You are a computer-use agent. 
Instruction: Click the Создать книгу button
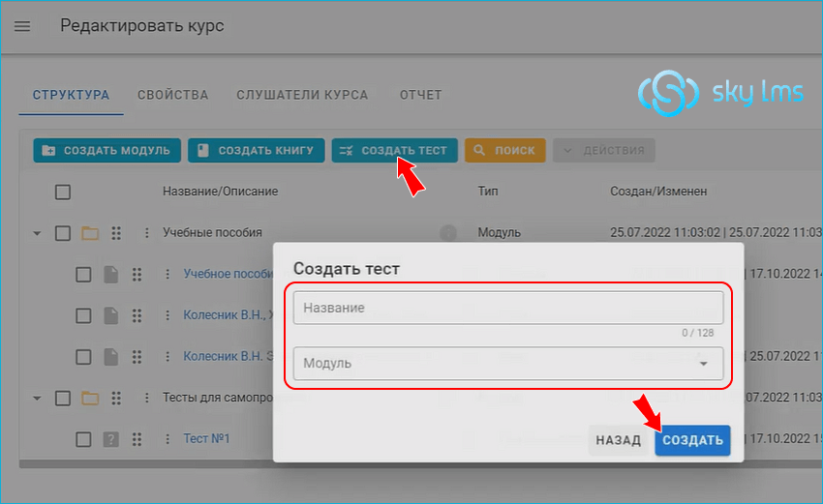(257, 151)
